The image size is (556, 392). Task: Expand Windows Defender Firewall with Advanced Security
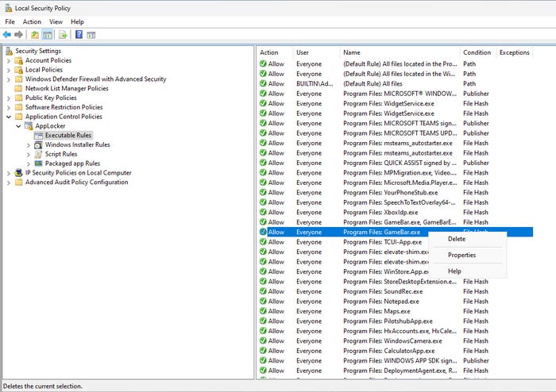9,79
